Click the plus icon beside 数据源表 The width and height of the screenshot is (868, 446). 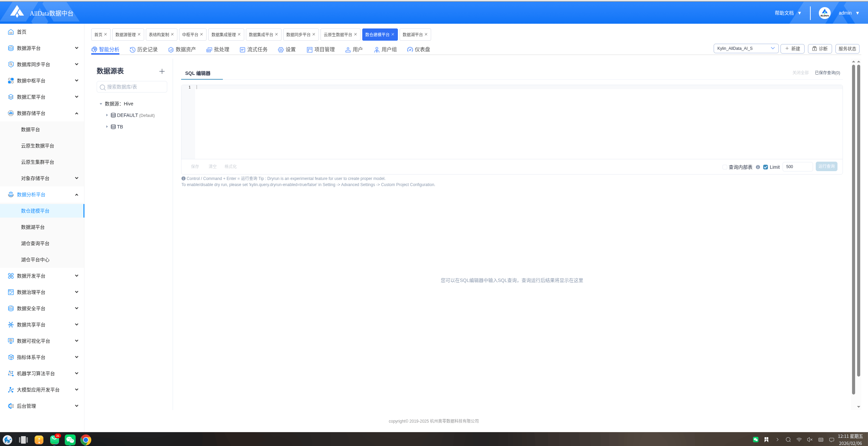tap(162, 72)
